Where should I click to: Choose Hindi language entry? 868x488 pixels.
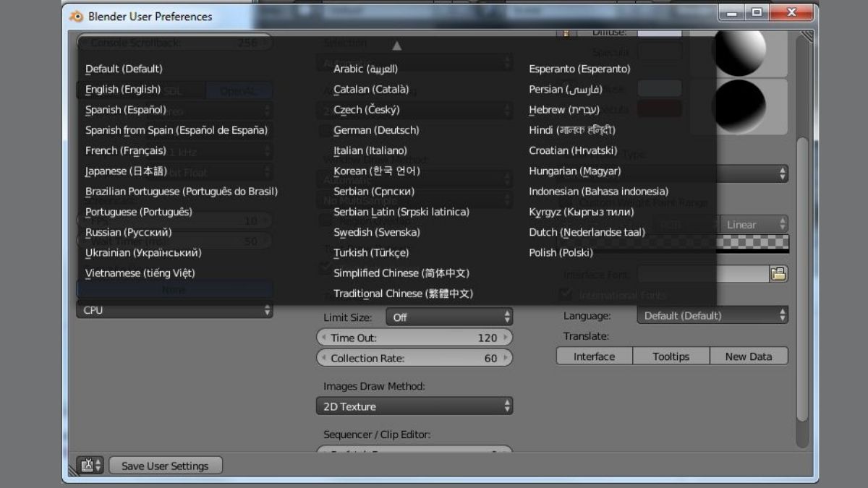[x=572, y=130]
